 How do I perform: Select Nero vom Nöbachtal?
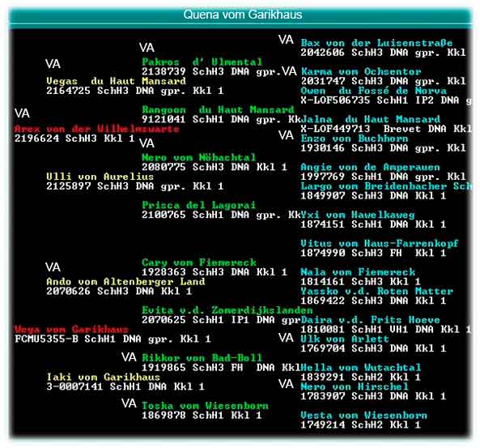[x=198, y=157]
